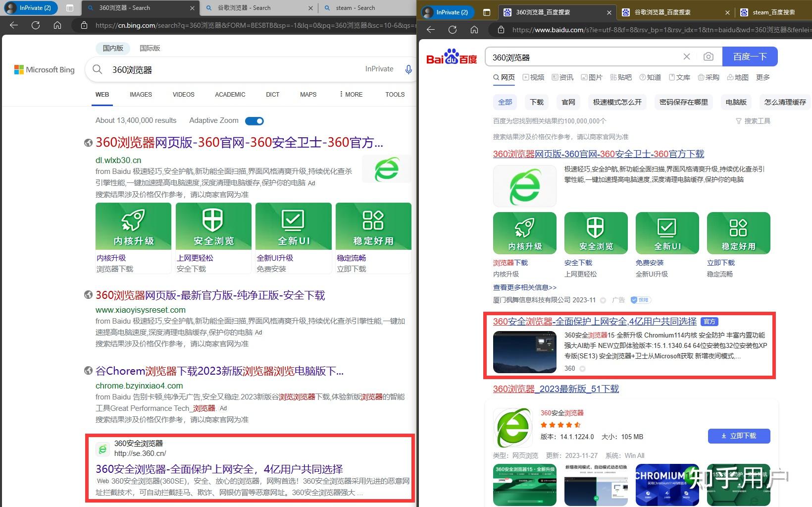812x507 pixels.
Task: Click 安全浏览 tile in Bing ad
Action: click(x=213, y=226)
